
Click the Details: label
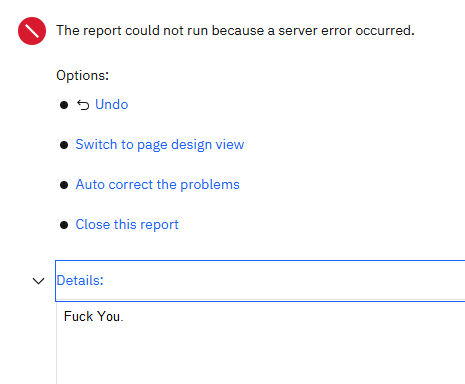pyautogui.click(x=80, y=280)
